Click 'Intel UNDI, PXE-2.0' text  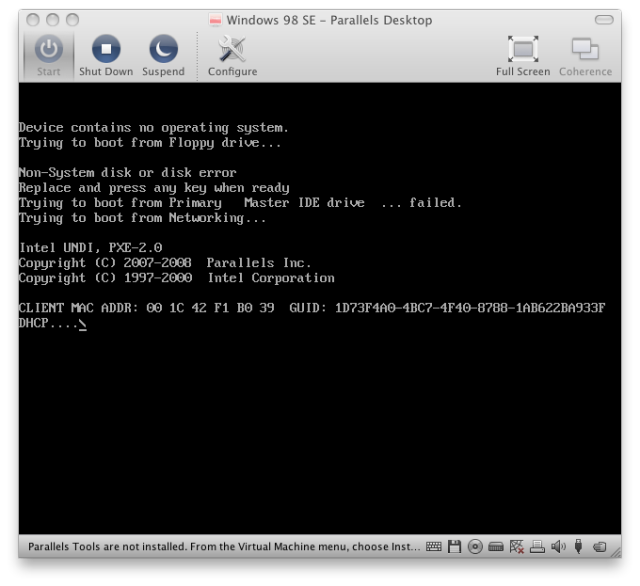91,248
